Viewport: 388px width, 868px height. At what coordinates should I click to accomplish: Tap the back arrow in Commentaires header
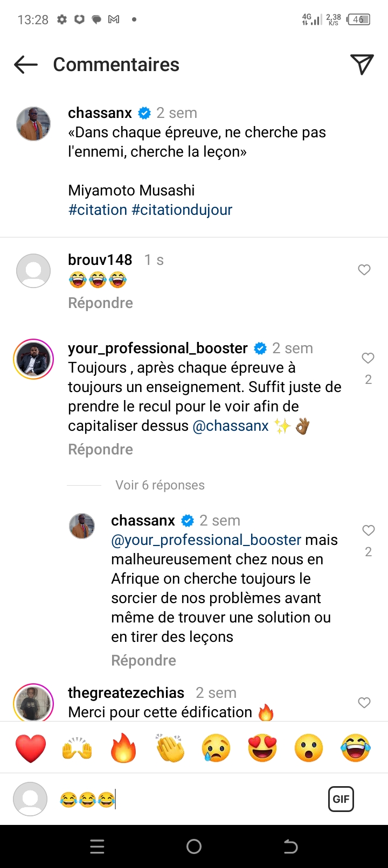[26, 65]
